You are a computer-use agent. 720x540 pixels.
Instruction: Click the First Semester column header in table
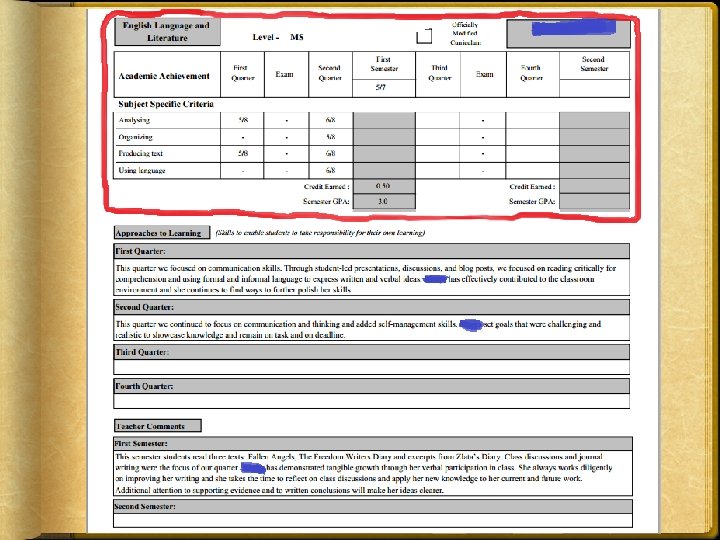384,65
